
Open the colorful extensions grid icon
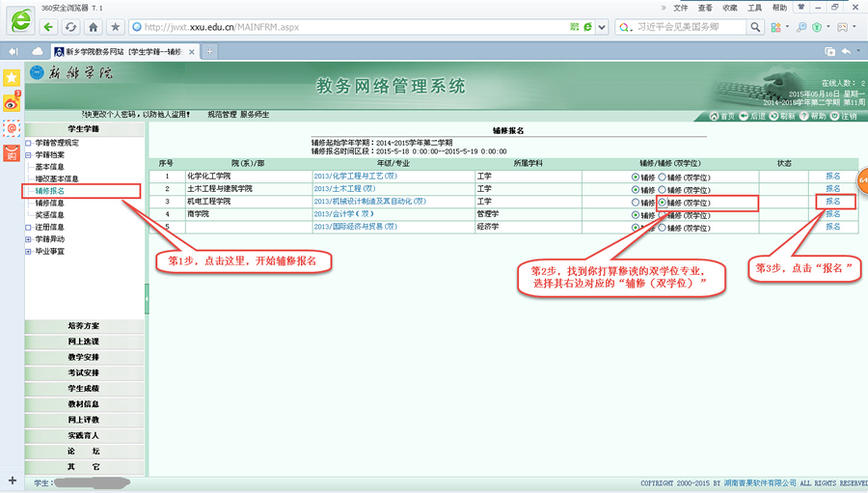click(x=775, y=27)
